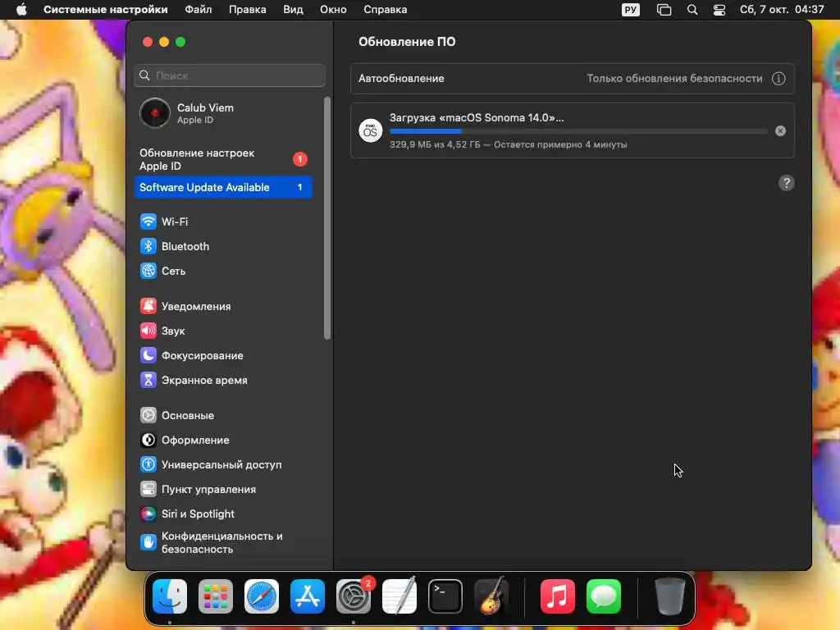The height and width of the screenshot is (630, 840).
Task: Select Software Update Available row
Action: pyautogui.click(x=223, y=188)
